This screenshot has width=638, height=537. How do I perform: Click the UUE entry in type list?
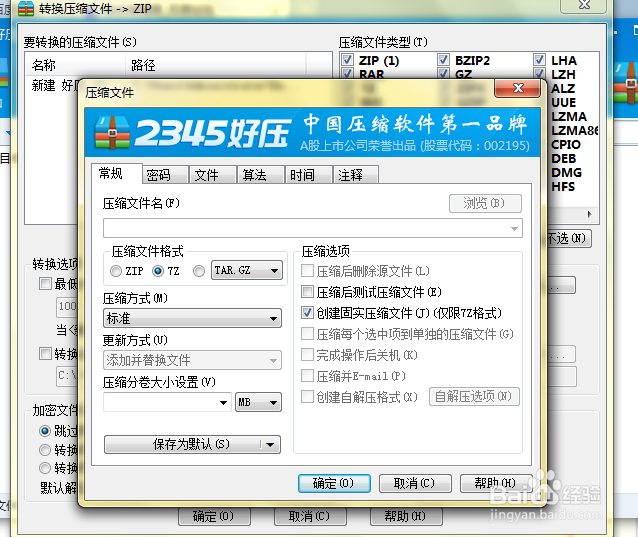click(564, 103)
